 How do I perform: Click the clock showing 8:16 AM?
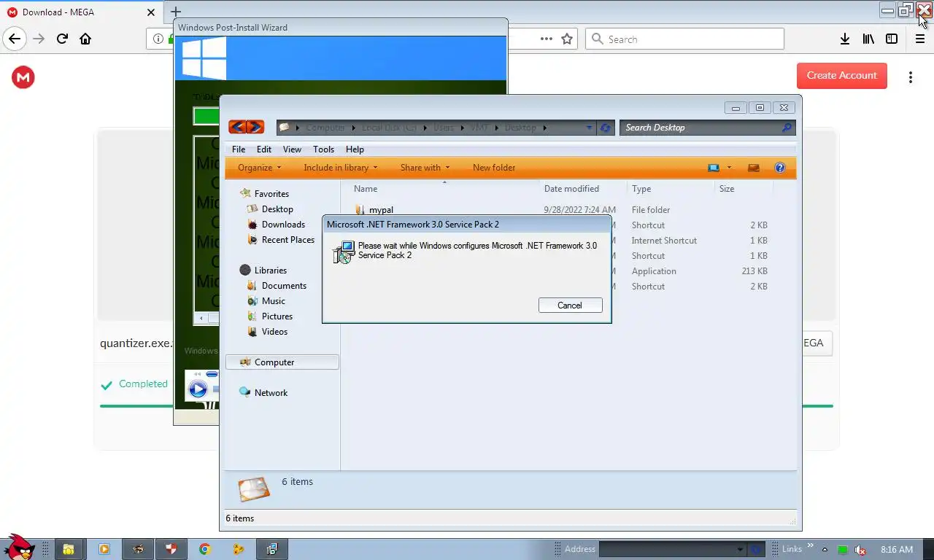pos(897,550)
